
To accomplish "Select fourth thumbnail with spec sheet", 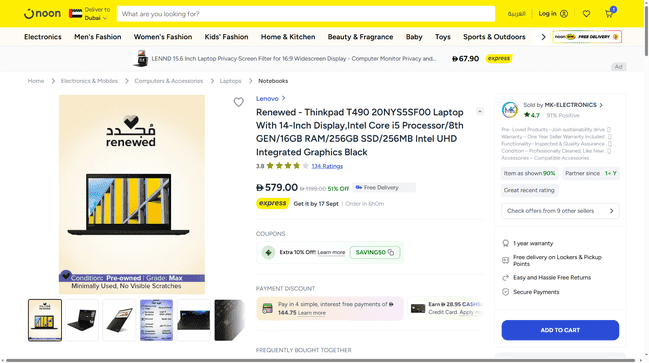I will click(156, 320).
